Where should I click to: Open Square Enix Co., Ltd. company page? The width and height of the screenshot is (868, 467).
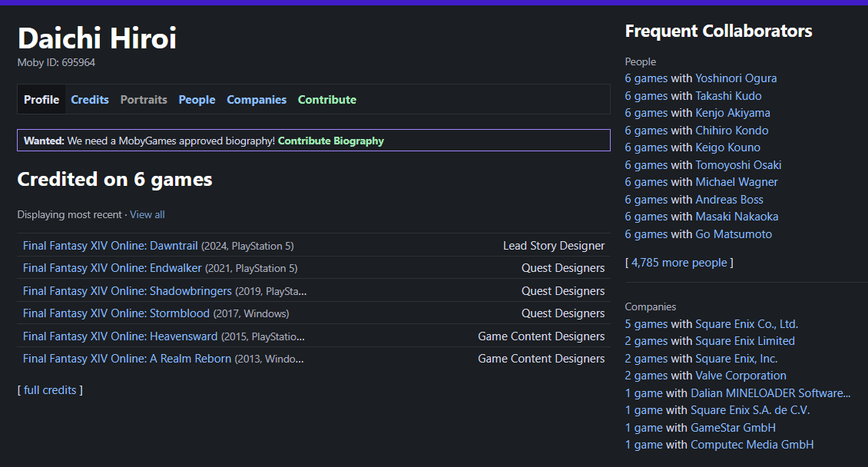pyautogui.click(x=746, y=324)
